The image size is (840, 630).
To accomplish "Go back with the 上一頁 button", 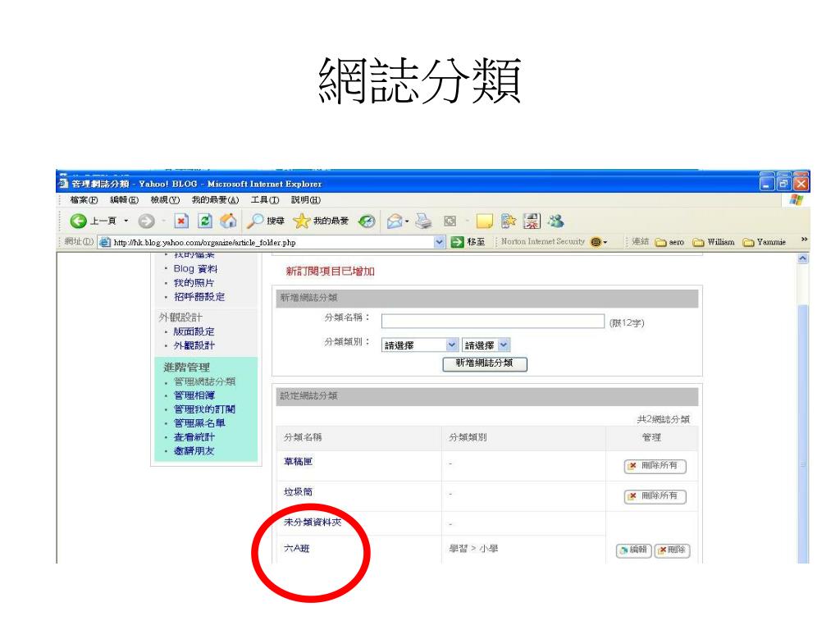I will click(x=92, y=221).
